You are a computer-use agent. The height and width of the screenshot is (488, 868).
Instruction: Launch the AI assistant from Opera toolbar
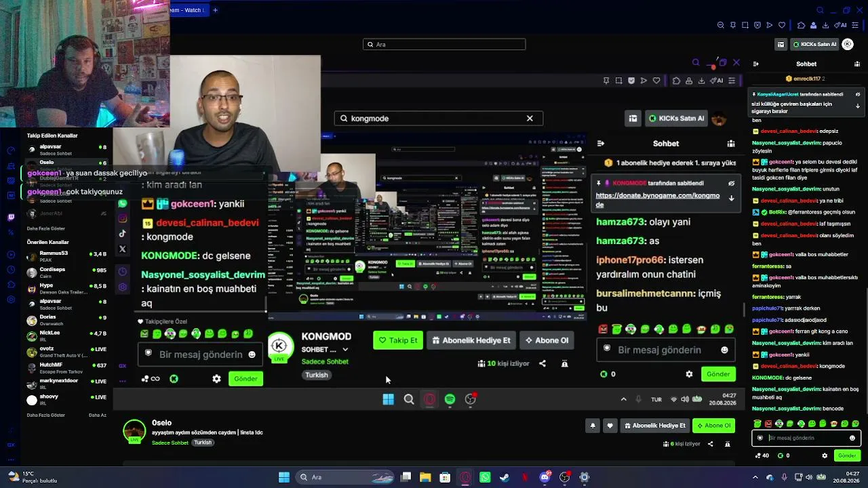pyautogui.click(x=841, y=25)
